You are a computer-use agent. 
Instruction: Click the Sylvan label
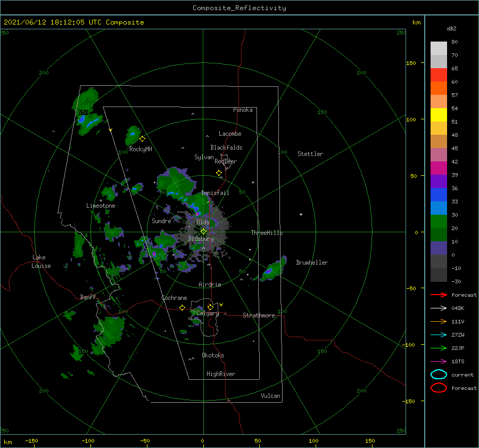pyautogui.click(x=204, y=157)
